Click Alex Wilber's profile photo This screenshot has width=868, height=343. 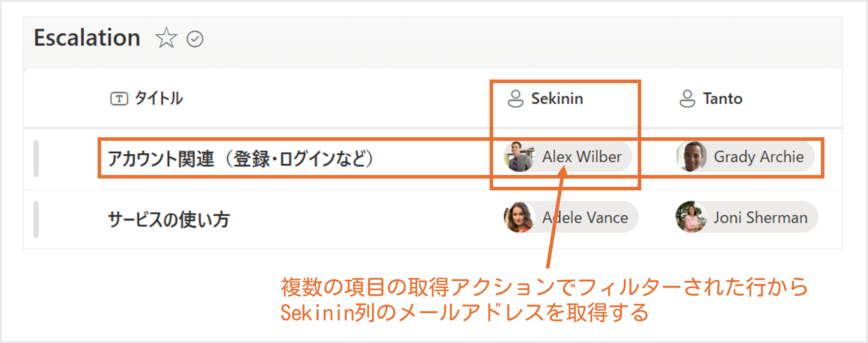tap(519, 157)
